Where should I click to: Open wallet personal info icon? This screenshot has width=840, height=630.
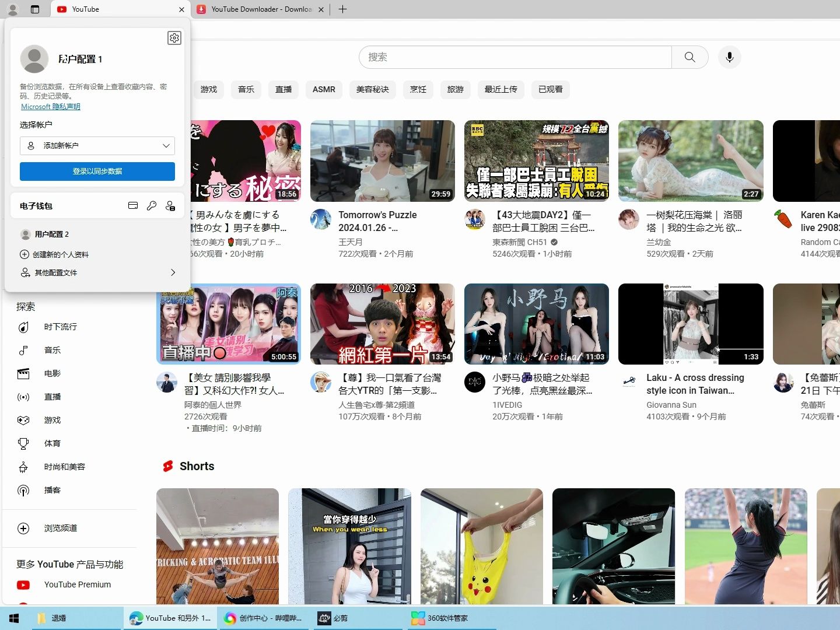pyautogui.click(x=170, y=206)
